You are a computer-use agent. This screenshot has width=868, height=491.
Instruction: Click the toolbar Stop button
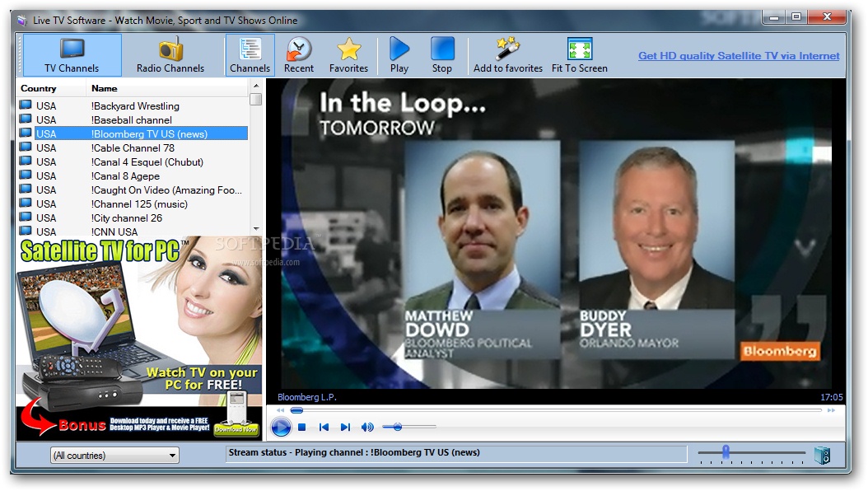[x=441, y=55]
